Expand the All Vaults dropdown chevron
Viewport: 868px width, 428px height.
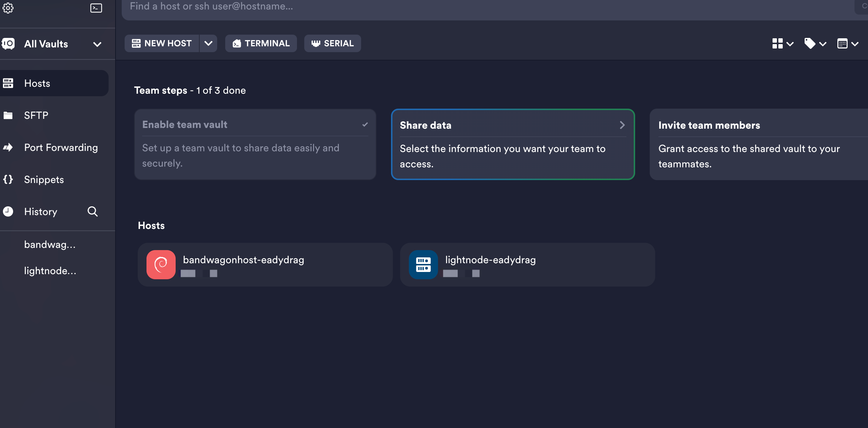click(97, 44)
